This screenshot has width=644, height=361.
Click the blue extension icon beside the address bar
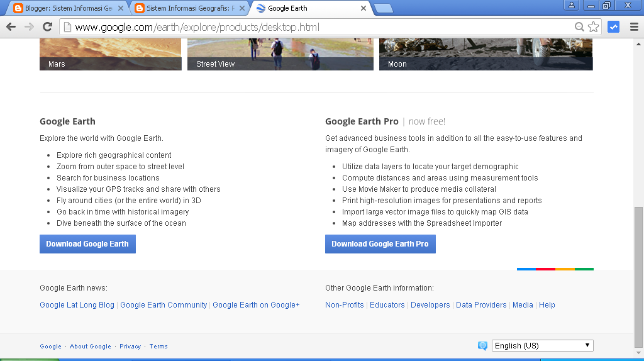tap(613, 27)
